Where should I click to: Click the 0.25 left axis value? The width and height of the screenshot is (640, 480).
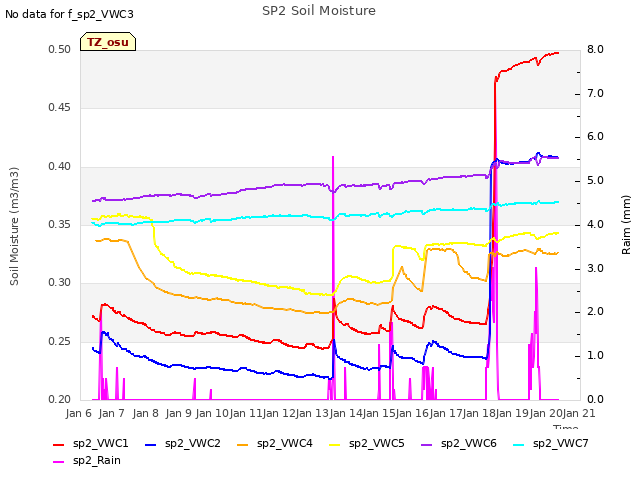pyautogui.click(x=60, y=341)
